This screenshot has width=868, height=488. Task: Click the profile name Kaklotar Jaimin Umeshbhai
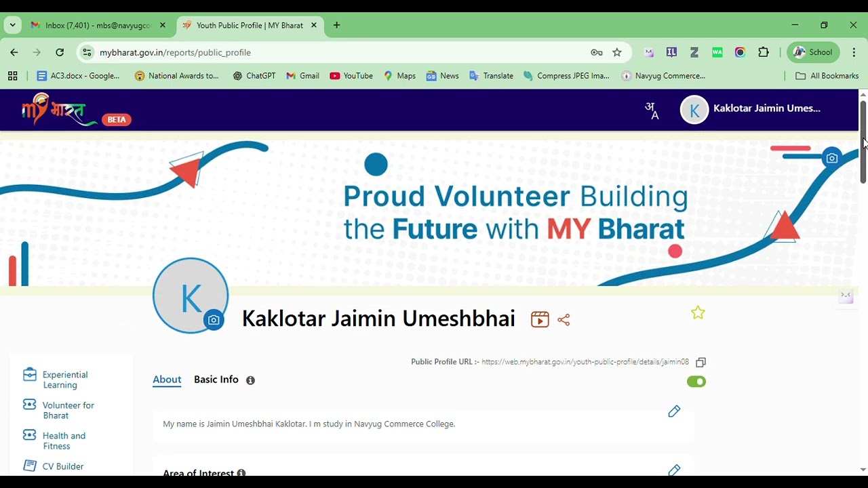[378, 319]
